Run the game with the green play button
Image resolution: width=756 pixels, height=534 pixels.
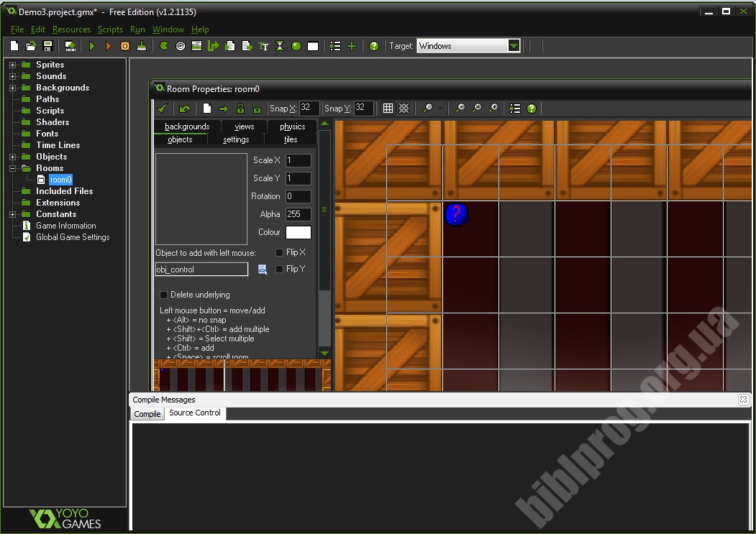[91, 45]
